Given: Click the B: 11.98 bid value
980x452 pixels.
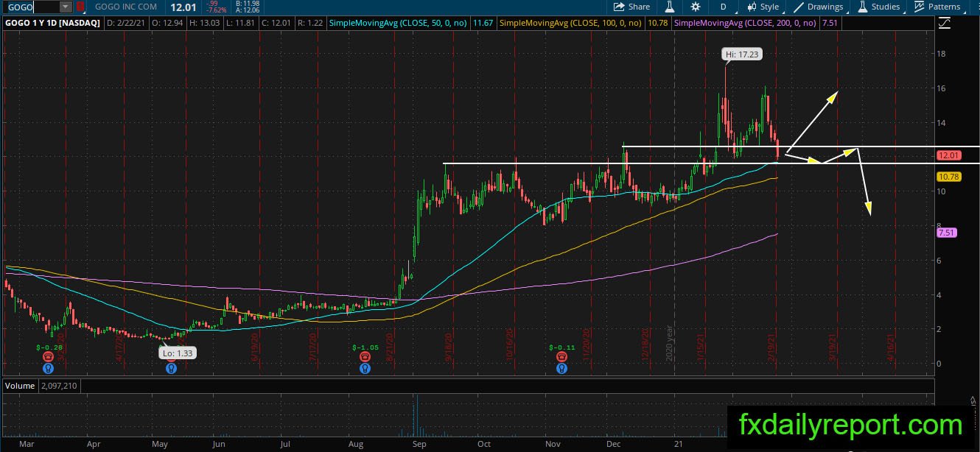Looking at the screenshot, I should pos(248,4).
